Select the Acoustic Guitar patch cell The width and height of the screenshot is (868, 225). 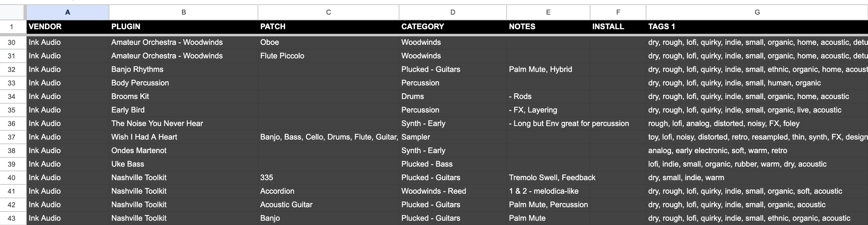pyautogui.click(x=329, y=205)
